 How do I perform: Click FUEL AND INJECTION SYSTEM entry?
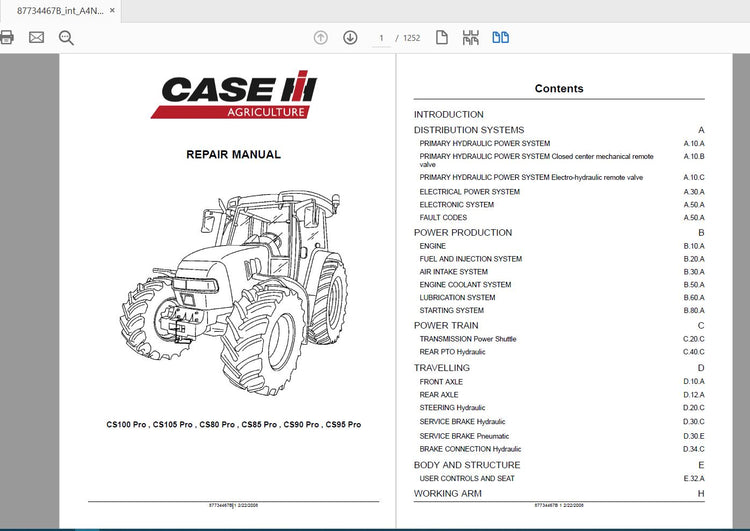[x=471, y=259]
